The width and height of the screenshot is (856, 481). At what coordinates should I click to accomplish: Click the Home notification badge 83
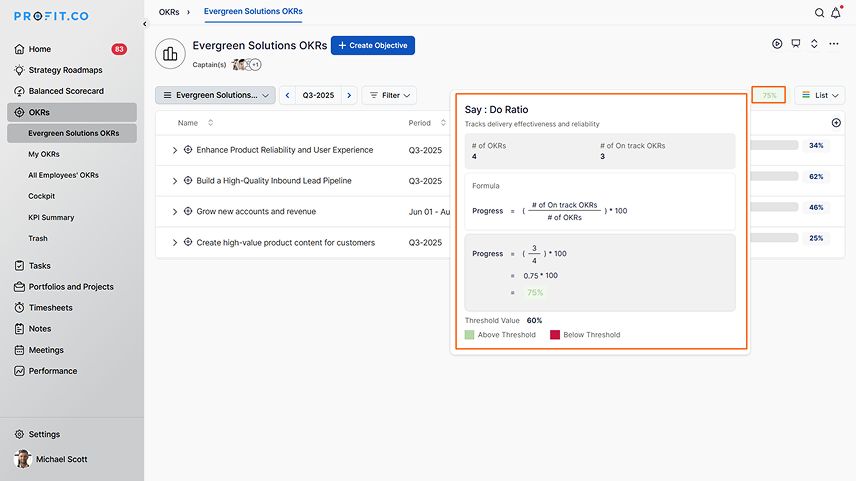119,49
